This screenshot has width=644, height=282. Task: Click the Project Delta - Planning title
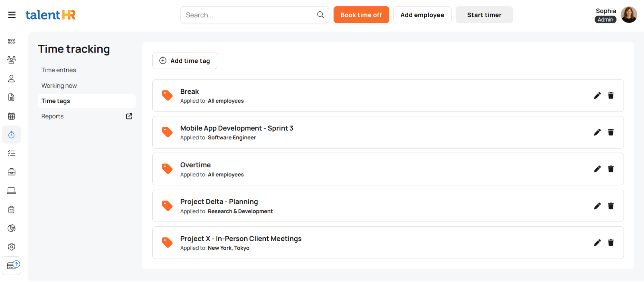point(219,202)
